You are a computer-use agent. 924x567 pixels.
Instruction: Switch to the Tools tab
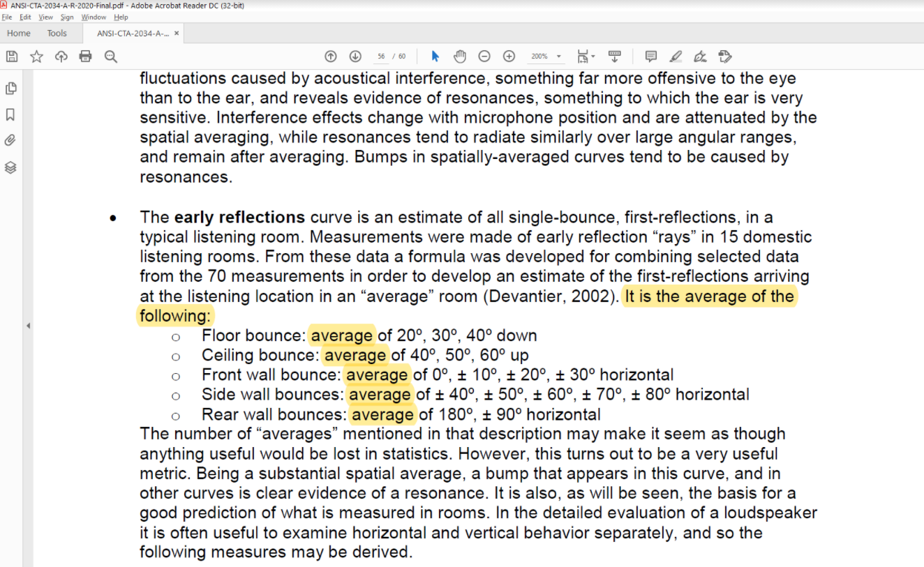coord(57,33)
